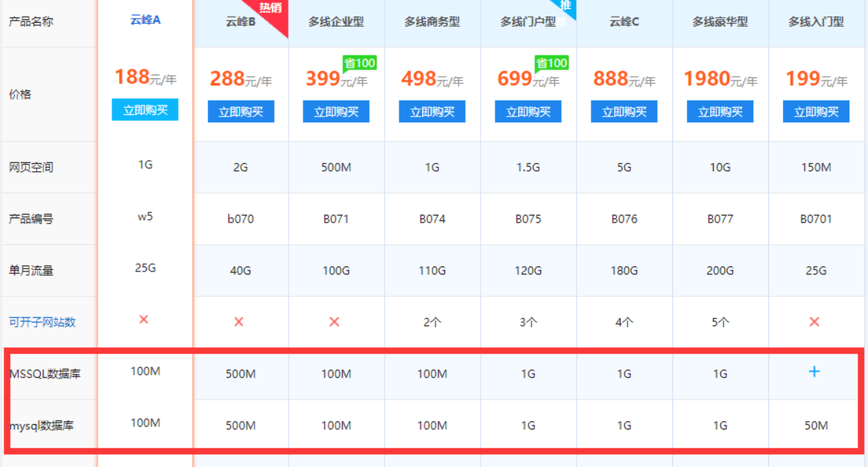Buy the 云峰A plan at 188元/年
The width and height of the screenshot is (868, 467).
click(x=145, y=110)
